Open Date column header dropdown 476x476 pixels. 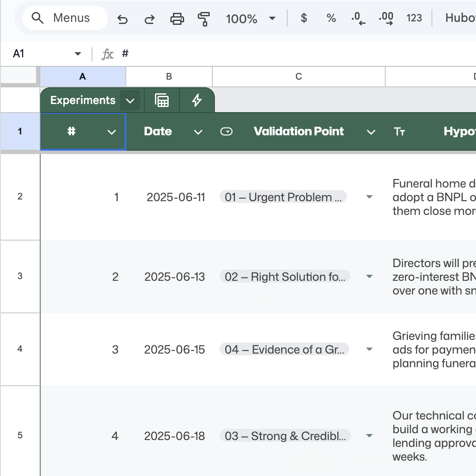click(x=198, y=132)
